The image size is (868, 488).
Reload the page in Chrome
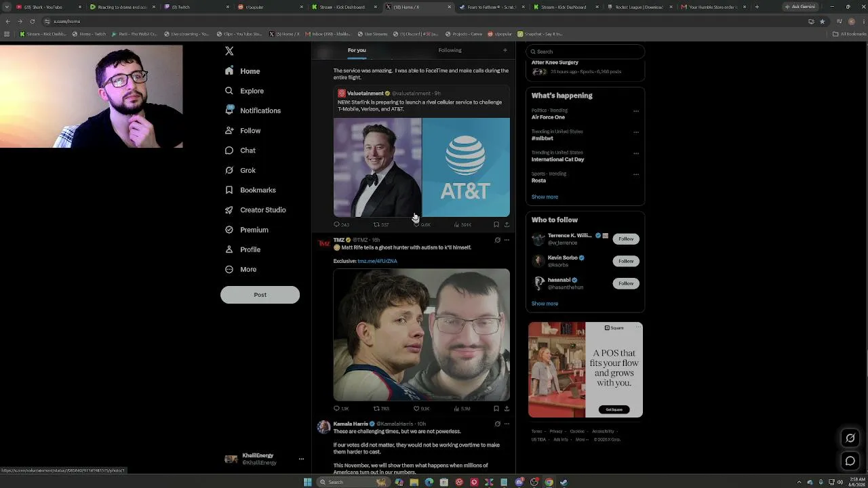[x=32, y=21]
